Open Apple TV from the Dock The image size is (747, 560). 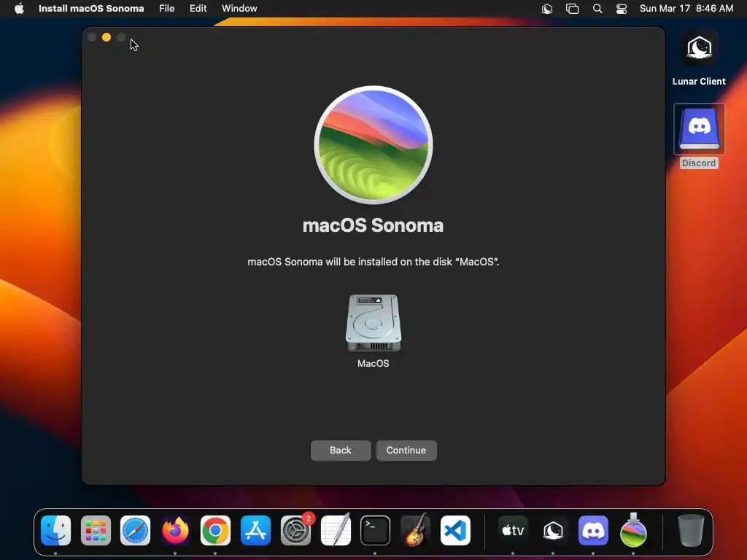click(x=513, y=530)
